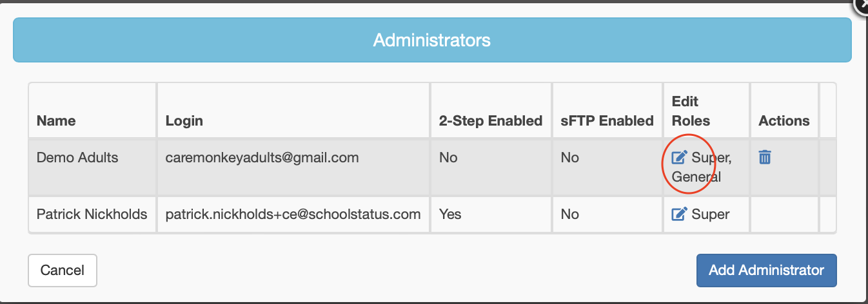This screenshot has width=868, height=304.
Task: Click the Actions column header
Action: (x=784, y=120)
